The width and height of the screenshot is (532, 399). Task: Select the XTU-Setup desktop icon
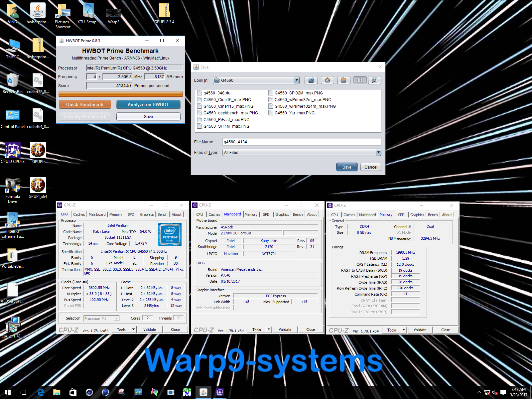88,14
